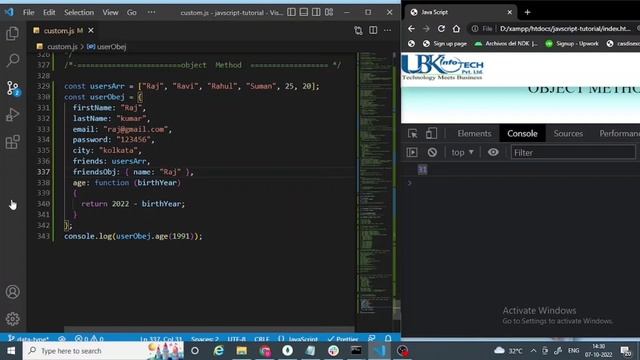Viewport: 640px width, 360px height.
Task: Click the console Filter field
Action: coord(573,153)
